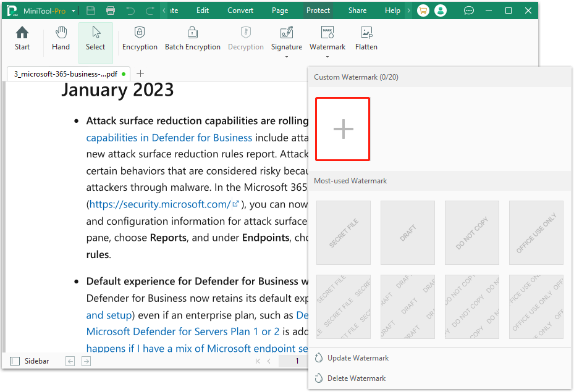574x392 pixels.
Task: Show earlier menu tabs with the left chevron
Action: click(164, 10)
